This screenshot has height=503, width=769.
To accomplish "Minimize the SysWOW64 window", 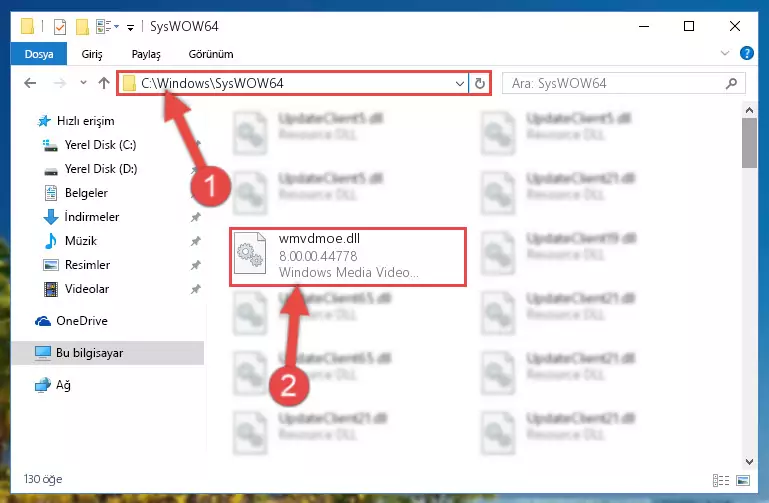I will pos(644,26).
